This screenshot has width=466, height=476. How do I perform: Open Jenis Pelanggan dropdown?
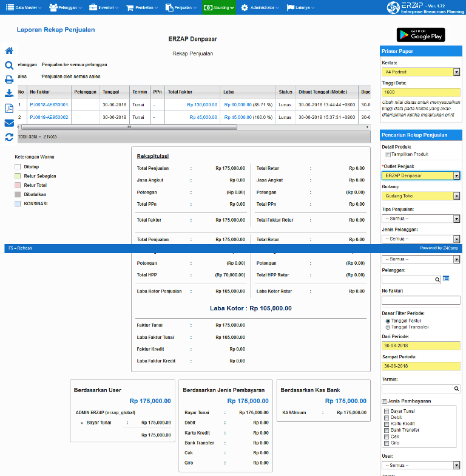point(421,239)
